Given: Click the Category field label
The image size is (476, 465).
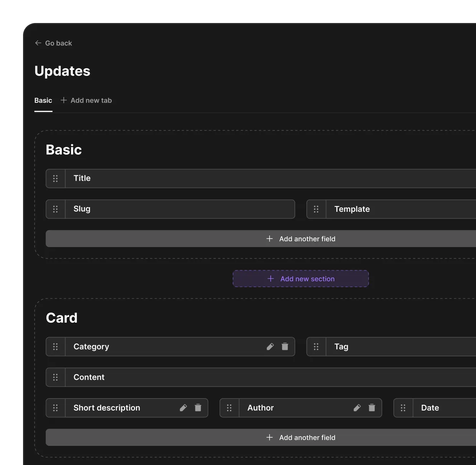Looking at the screenshot, I should click(x=91, y=347).
